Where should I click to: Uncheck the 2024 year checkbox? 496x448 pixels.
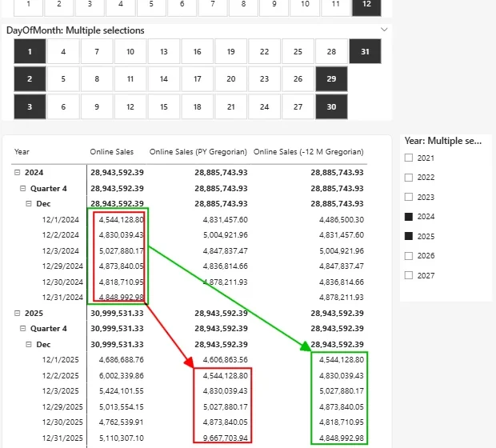(x=409, y=217)
